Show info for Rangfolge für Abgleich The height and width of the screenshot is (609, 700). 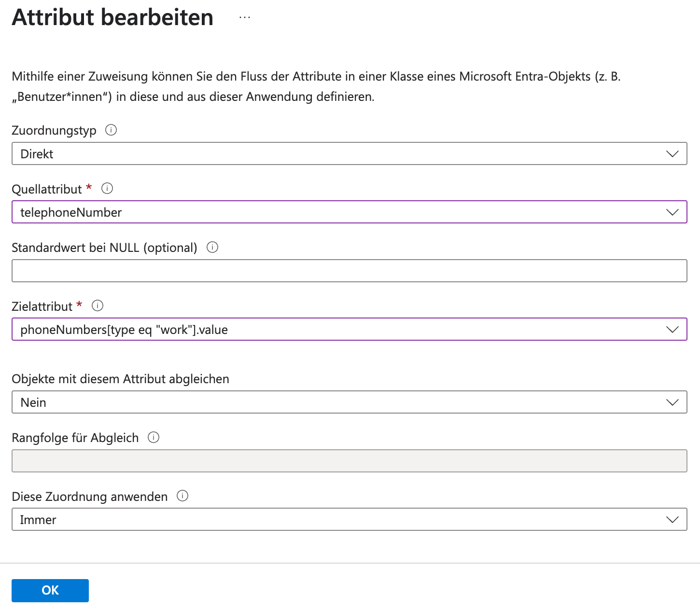click(x=154, y=438)
